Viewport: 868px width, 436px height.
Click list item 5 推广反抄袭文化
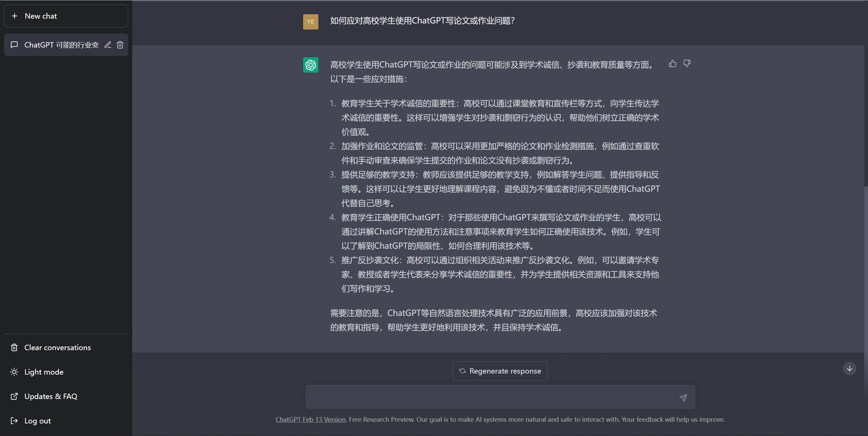click(x=500, y=274)
